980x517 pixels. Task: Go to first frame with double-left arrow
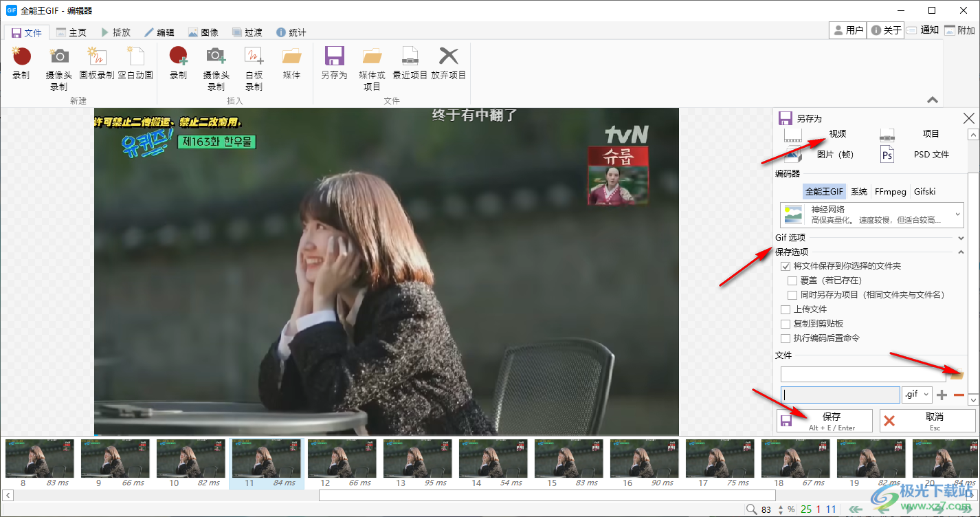[856, 509]
